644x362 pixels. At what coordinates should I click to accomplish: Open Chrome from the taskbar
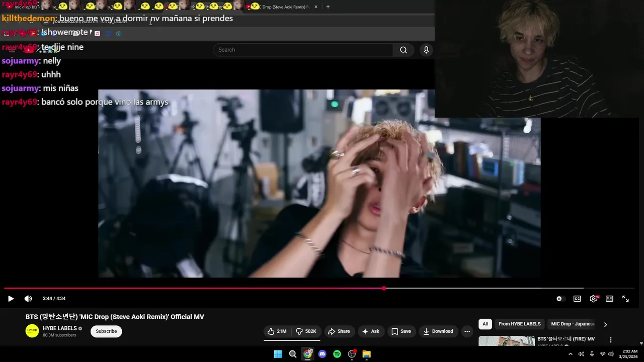[307, 354]
